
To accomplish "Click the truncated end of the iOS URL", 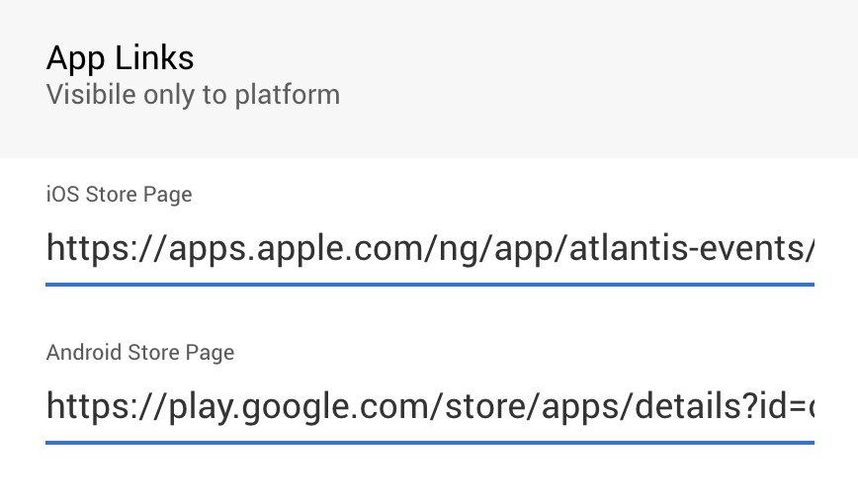I will click(809, 249).
